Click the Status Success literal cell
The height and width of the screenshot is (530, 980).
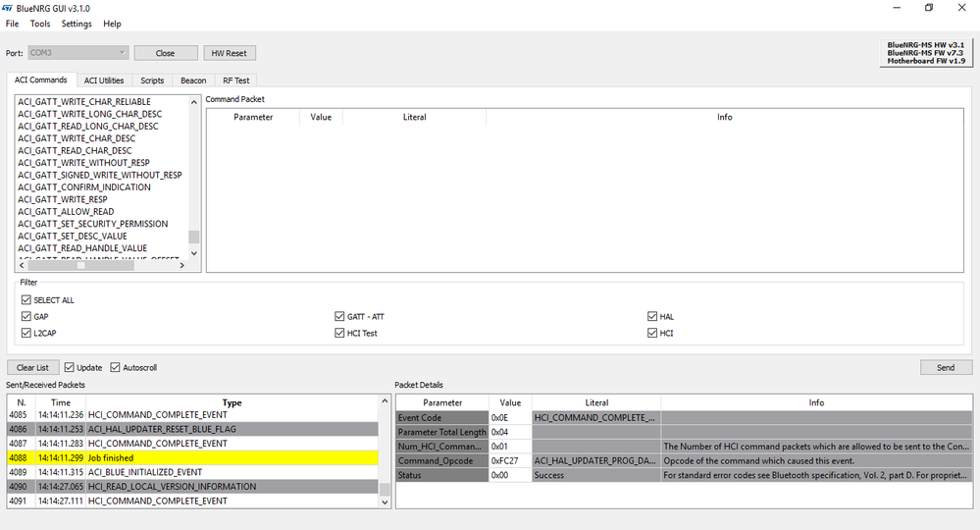pos(596,475)
